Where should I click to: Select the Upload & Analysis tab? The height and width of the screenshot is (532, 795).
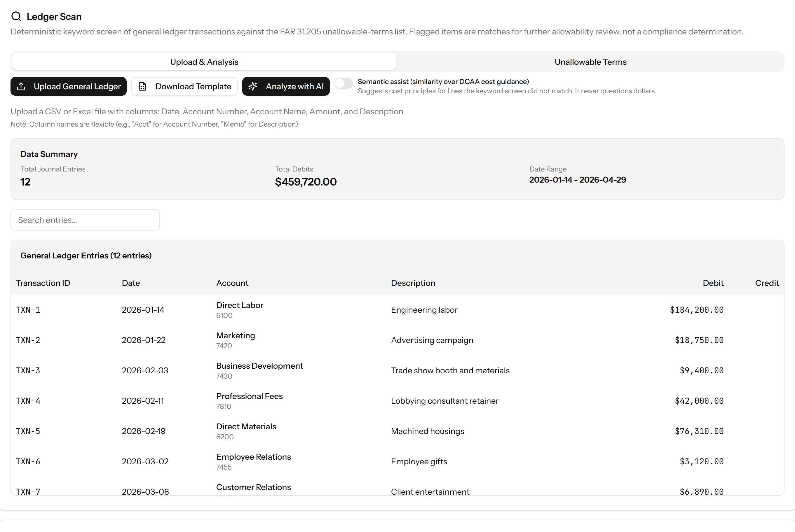point(204,62)
